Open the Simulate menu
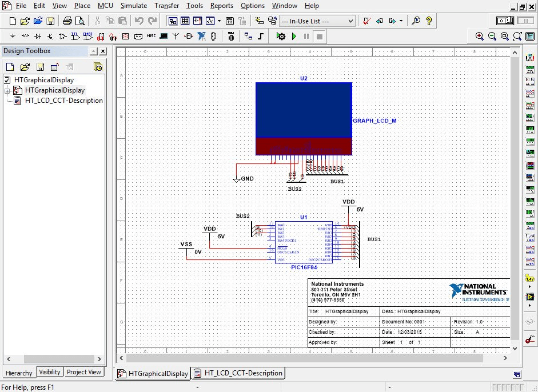This screenshot has height=392, width=538. click(133, 6)
